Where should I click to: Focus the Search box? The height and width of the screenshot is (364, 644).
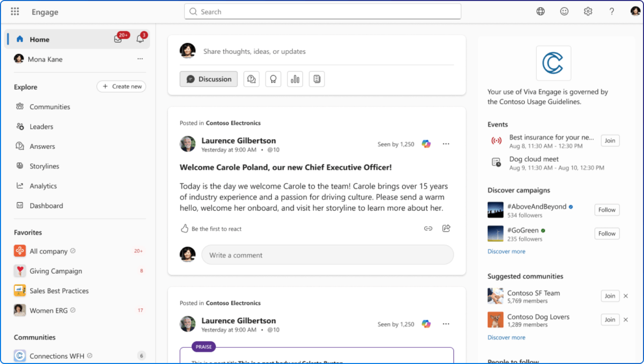tap(323, 12)
